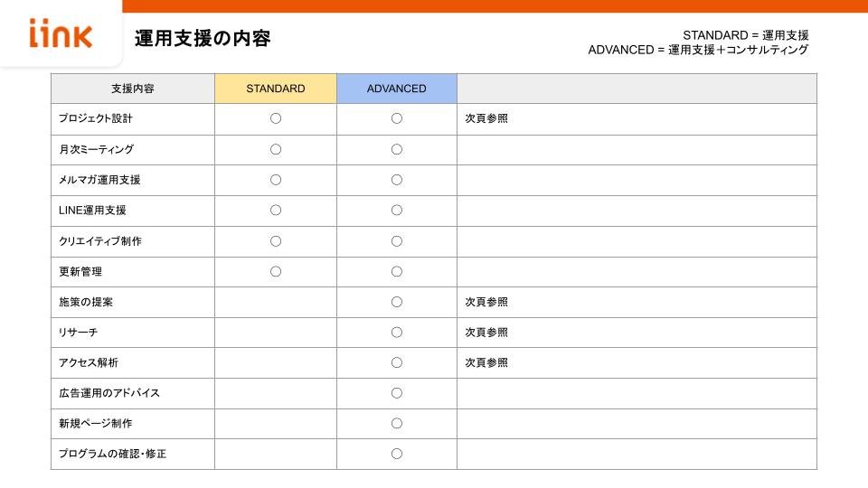Image resolution: width=868 pixels, height=488 pixels.
Task: Click ADVANCED circle for アクセス解析
Action: [397, 363]
